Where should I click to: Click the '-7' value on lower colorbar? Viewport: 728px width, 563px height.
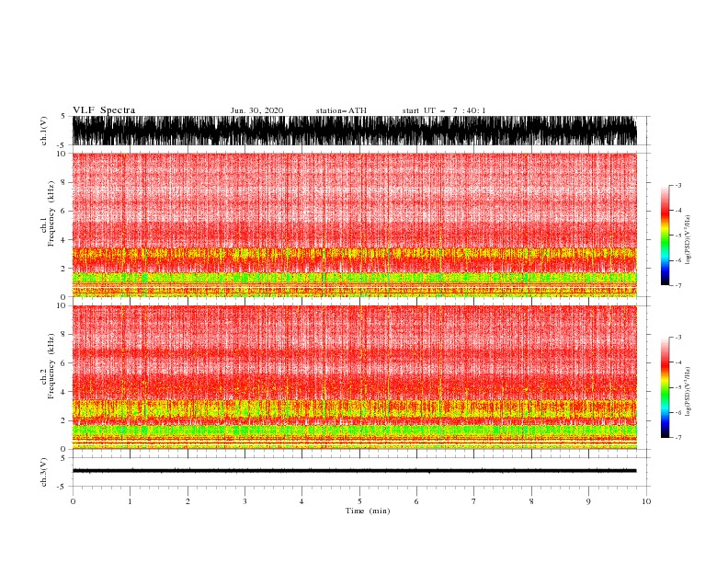coord(677,437)
